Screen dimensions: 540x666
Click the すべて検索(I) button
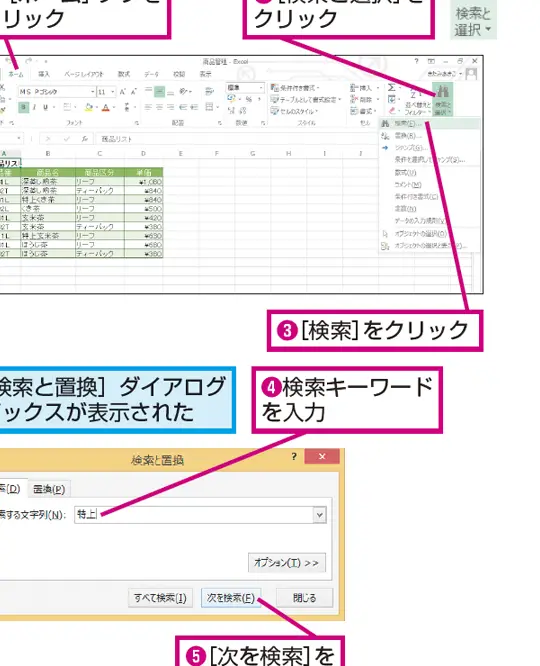[x=160, y=598]
